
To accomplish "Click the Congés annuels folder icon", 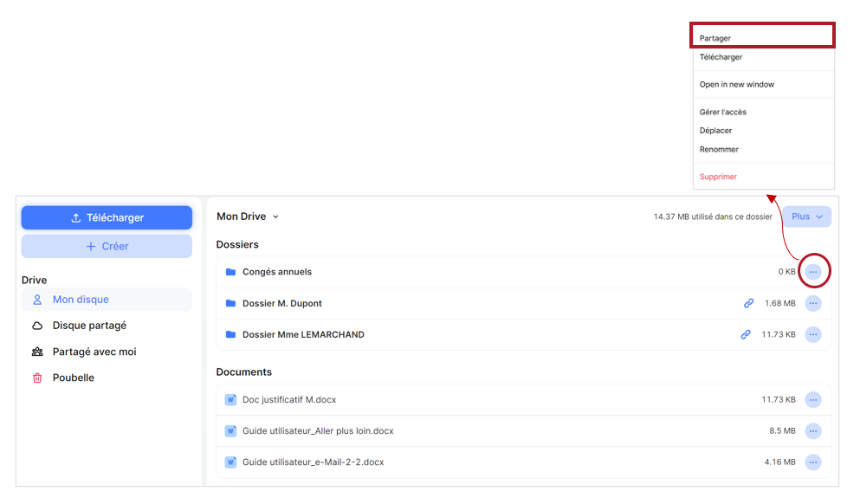I will (231, 272).
